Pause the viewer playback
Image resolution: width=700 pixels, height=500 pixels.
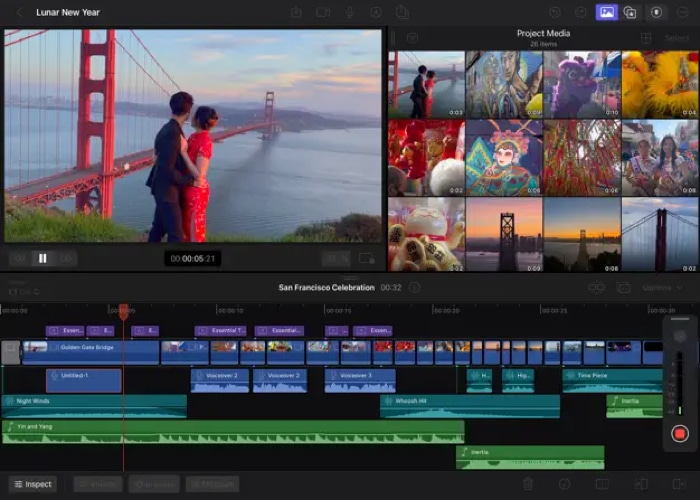click(42, 258)
